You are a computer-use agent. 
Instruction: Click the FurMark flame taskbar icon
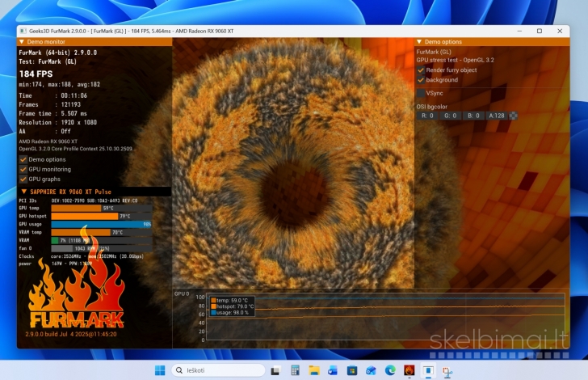coord(409,370)
